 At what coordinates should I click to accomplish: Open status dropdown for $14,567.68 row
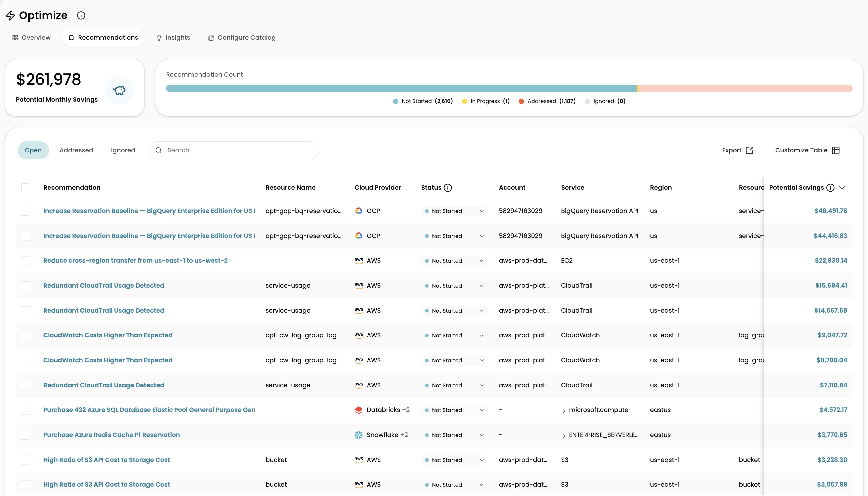[x=454, y=311]
